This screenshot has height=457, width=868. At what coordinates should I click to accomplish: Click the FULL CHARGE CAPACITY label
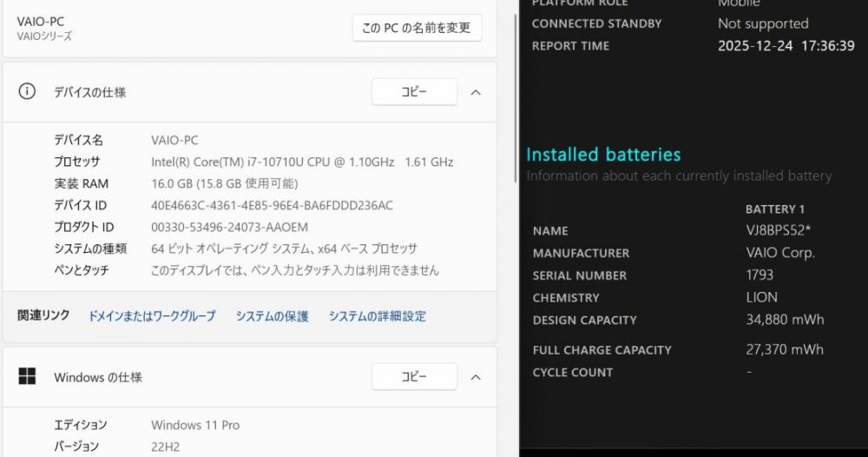pos(602,350)
